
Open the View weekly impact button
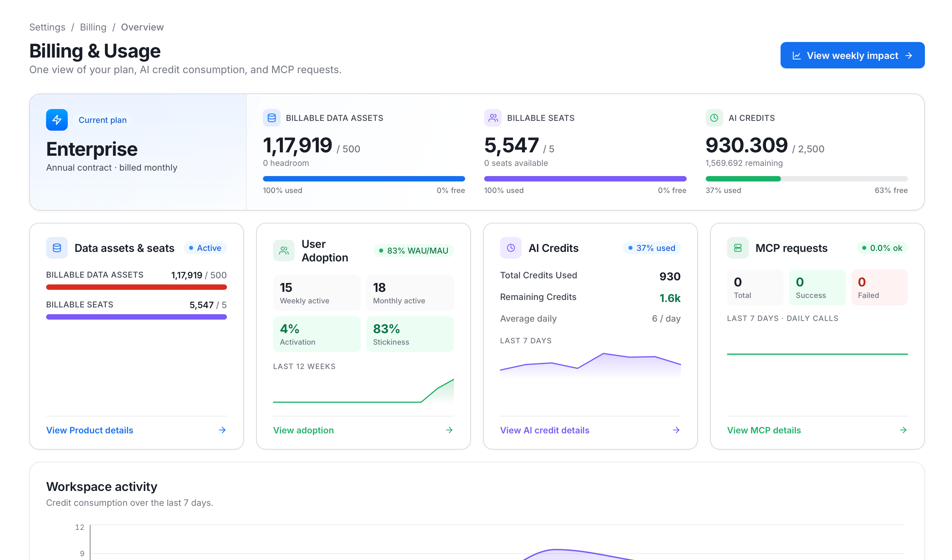(852, 56)
